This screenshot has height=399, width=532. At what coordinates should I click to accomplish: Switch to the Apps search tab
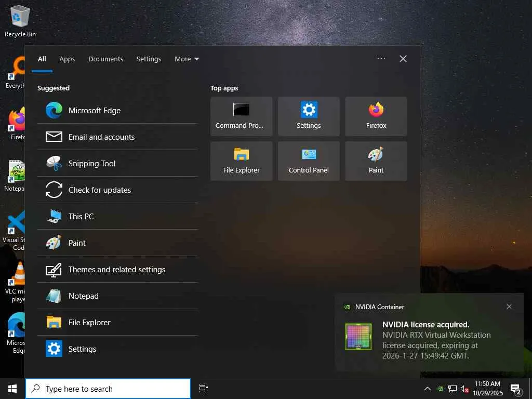tap(67, 59)
